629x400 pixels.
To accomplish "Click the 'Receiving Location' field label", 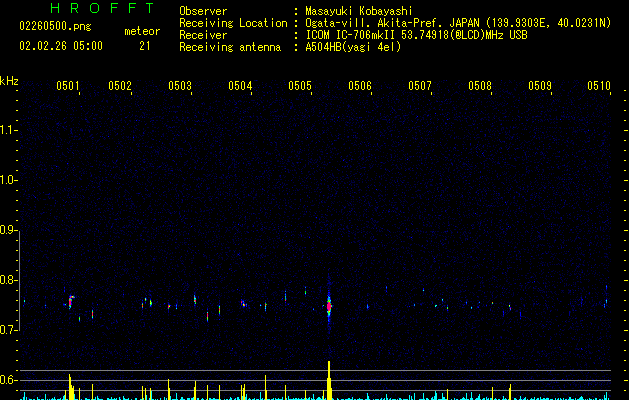I will 233,23.
